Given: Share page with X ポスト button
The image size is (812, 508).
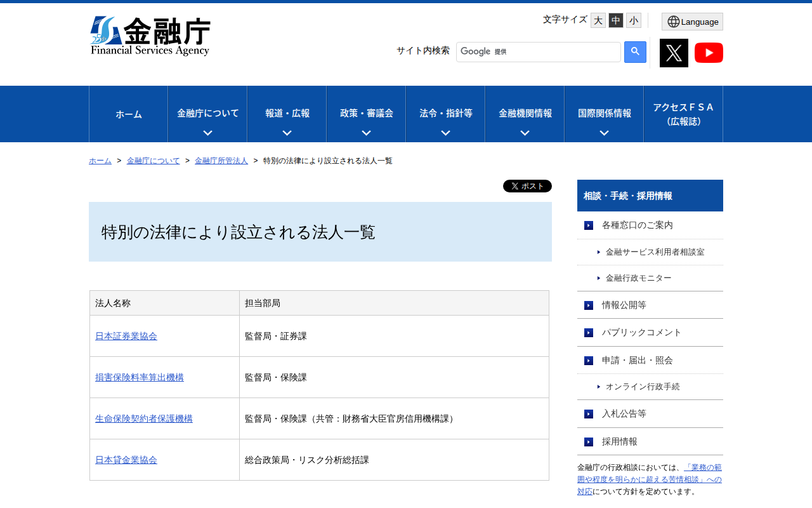Looking at the screenshot, I should pyautogui.click(x=527, y=186).
